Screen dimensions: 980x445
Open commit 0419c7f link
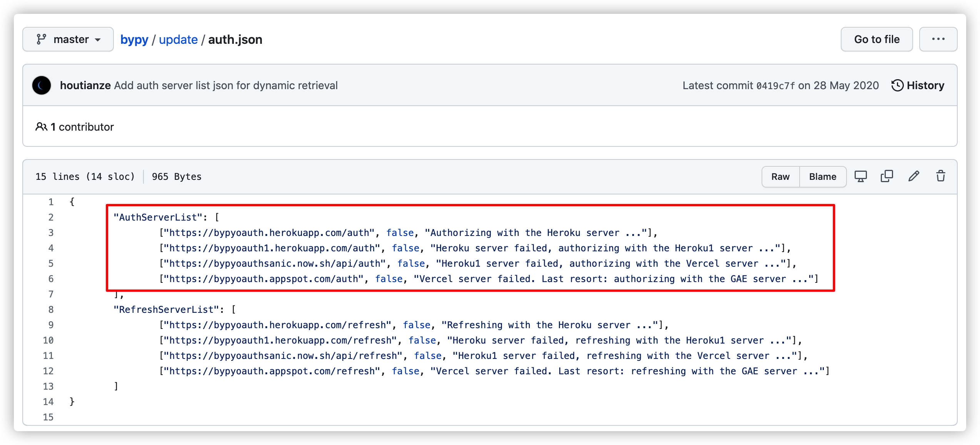click(x=775, y=86)
